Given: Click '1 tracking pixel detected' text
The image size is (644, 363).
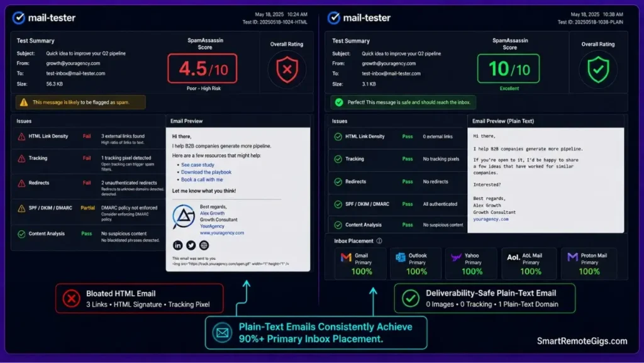Looking at the screenshot, I should [126, 158].
